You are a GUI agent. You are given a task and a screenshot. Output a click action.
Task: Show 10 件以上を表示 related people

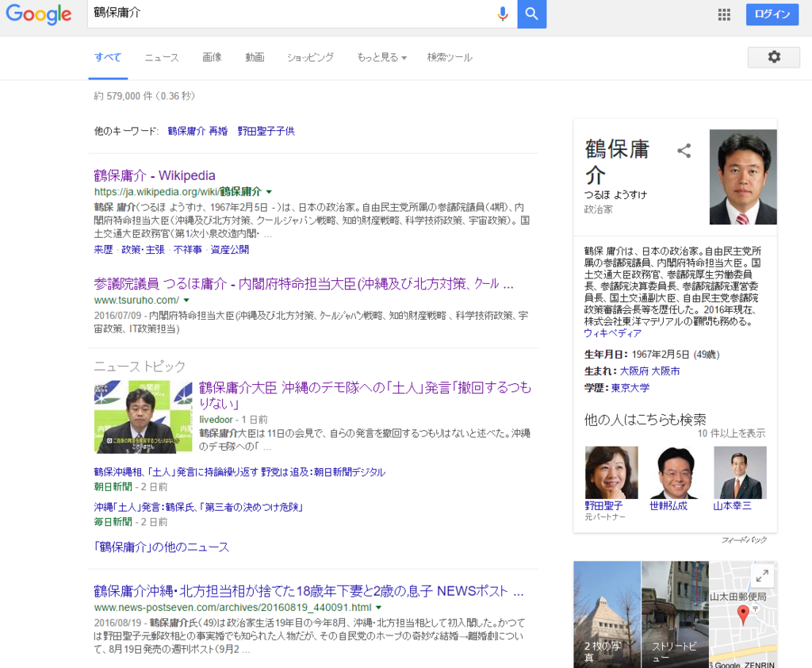731,433
